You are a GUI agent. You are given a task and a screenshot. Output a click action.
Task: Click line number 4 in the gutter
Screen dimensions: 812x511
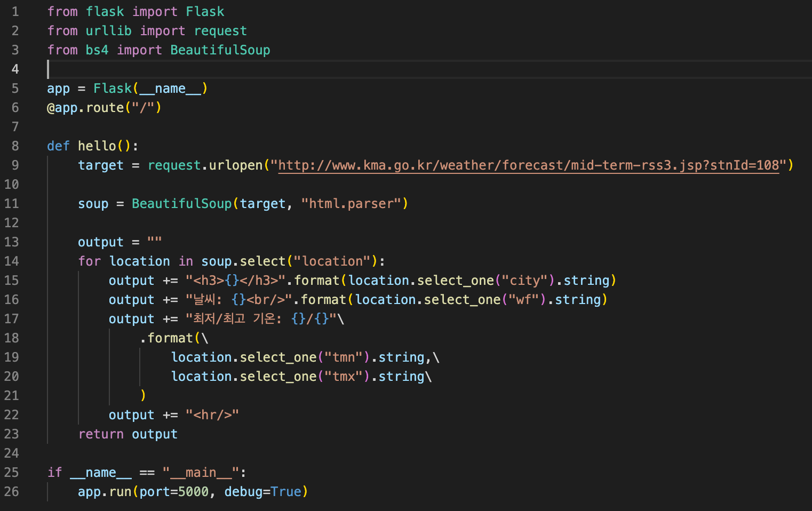[15, 69]
